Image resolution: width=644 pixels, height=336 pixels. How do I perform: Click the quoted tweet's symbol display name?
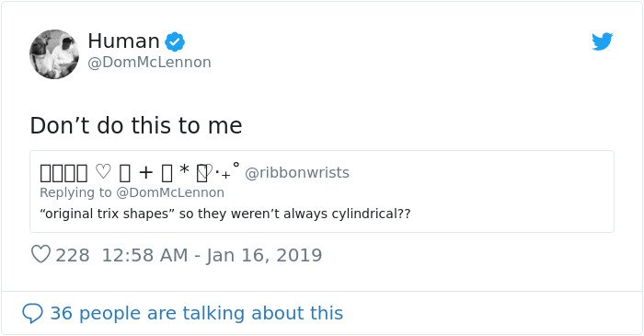click(x=140, y=172)
